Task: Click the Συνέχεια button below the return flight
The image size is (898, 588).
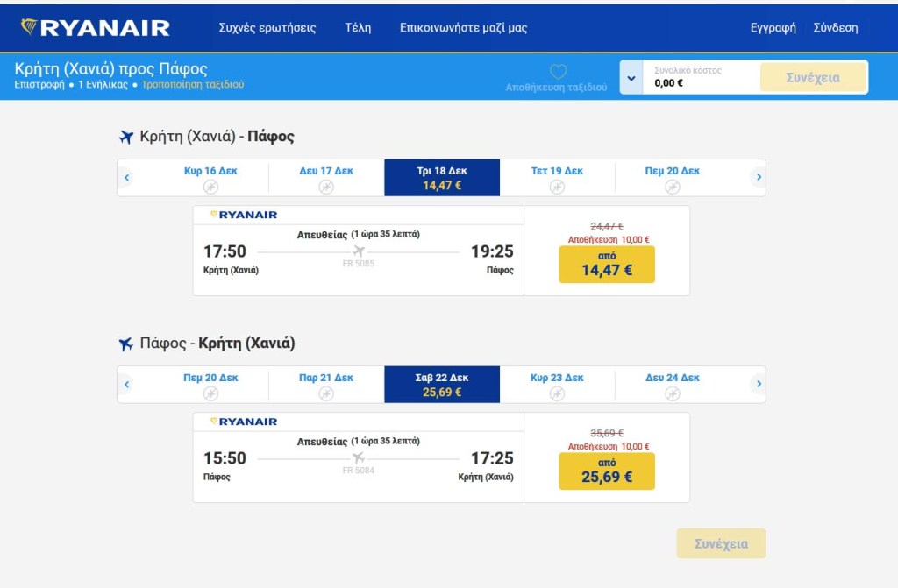Action: pyautogui.click(x=721, y=543)
